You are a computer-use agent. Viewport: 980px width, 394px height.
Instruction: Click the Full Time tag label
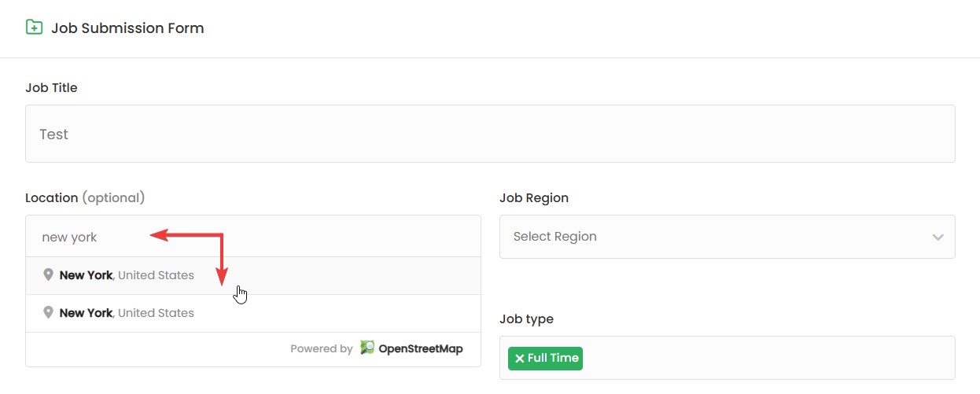[553, 358]
